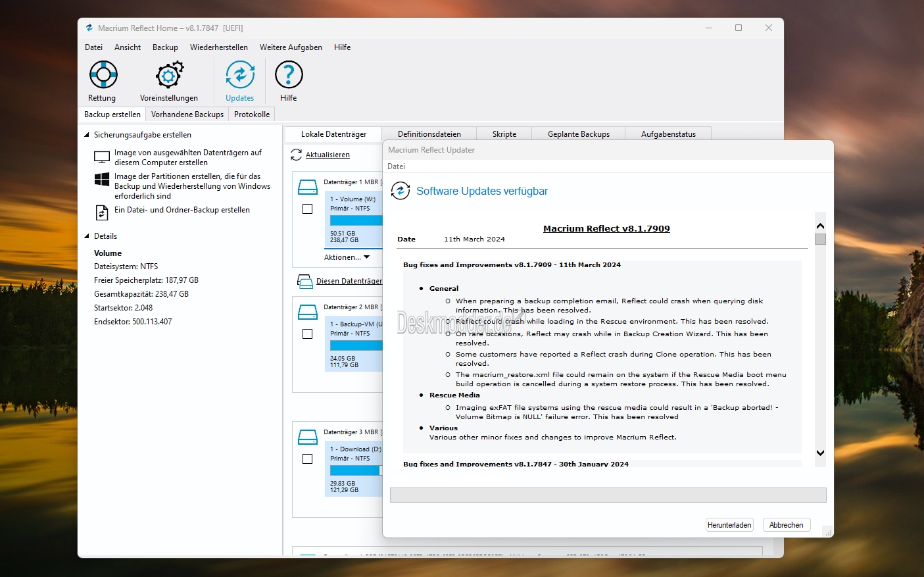Click the Diesen Datenträger link
Viewport: 924px width, 577px height.
click(349, 281)
